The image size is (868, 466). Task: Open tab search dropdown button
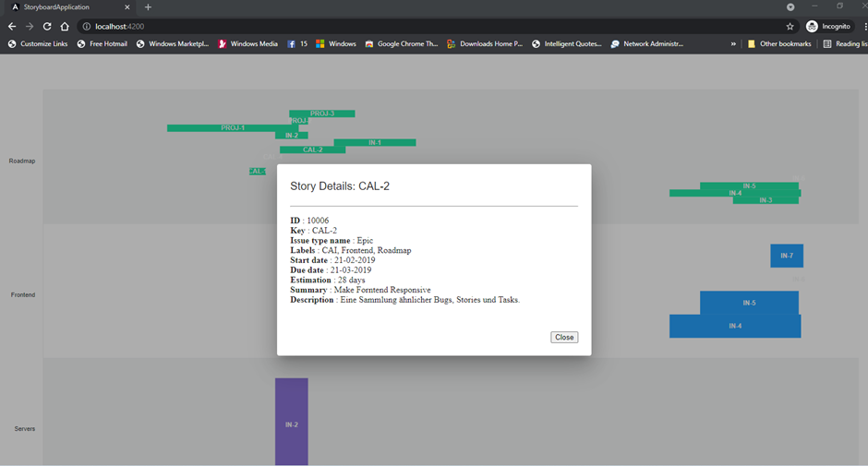(x=790, y=7)
